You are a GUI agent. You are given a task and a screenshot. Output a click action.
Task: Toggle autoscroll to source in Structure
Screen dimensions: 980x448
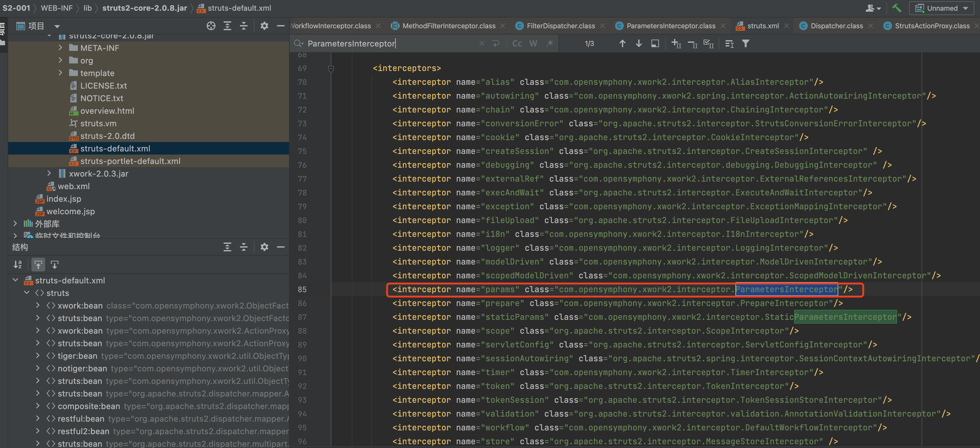pyautogui.click(x=38, y=264)
